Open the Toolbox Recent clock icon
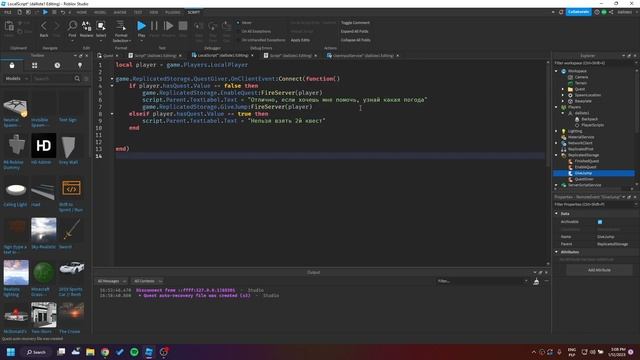Screen dimensions: 640x360 click(57, 65)
